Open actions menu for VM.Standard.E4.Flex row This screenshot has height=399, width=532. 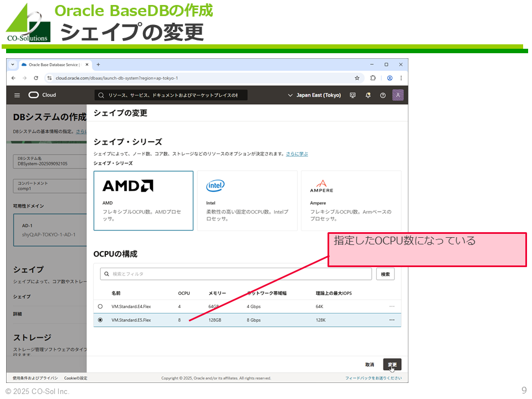coord(392,306)
